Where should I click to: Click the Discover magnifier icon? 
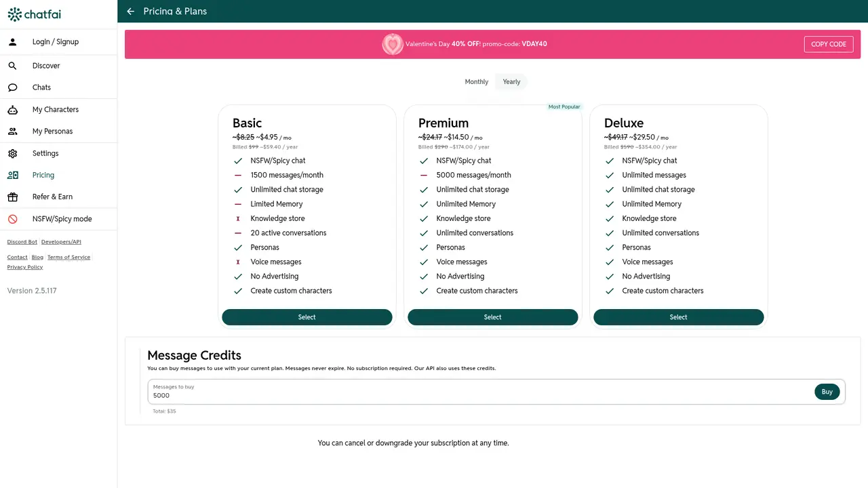coord(12,66)
